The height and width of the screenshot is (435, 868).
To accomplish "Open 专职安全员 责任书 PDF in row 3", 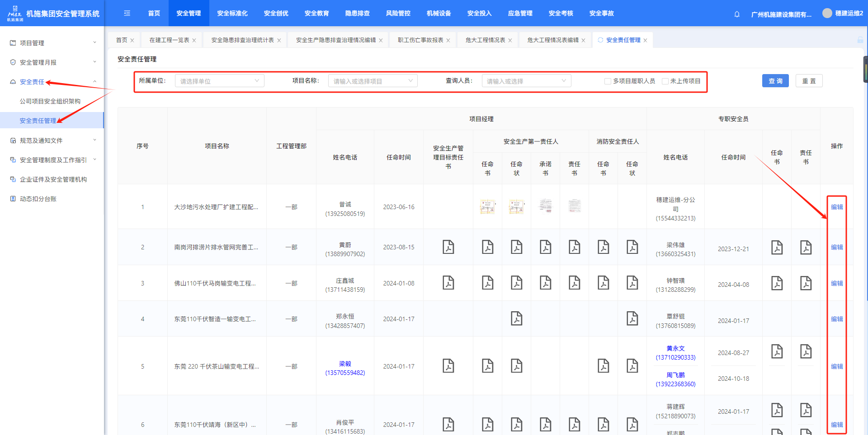I will tap(806, 283).
